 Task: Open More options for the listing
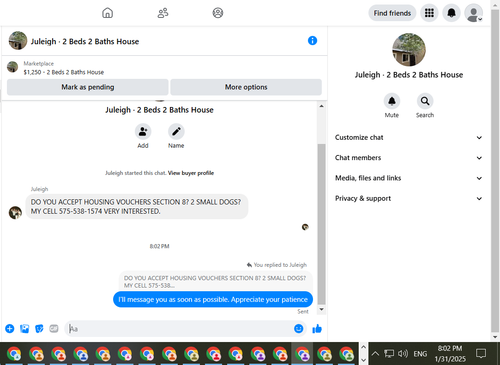tap(246, 87)
